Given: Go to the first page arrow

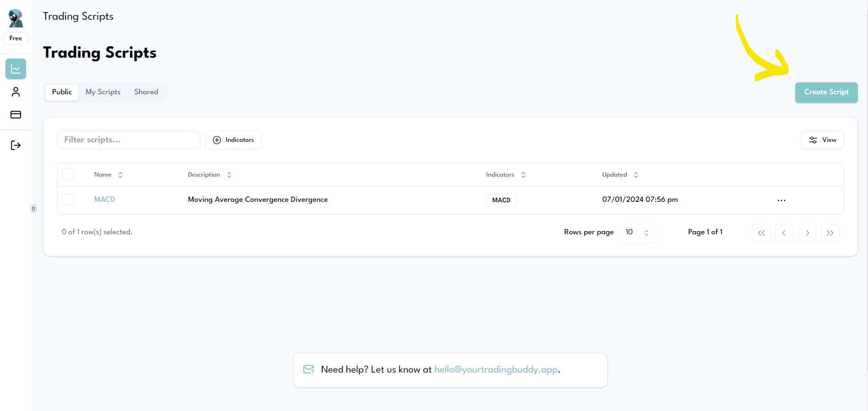Looking at the screenshot, I should pyautogui.click(x=761, y=233).
